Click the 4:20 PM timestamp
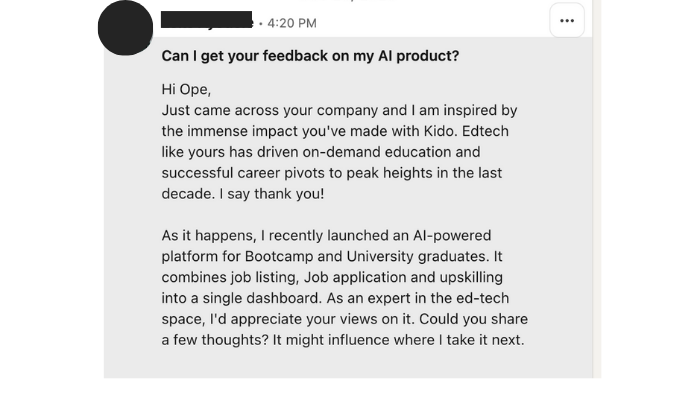The width and height of the screenshot is (700, 400). coord(291,22)
